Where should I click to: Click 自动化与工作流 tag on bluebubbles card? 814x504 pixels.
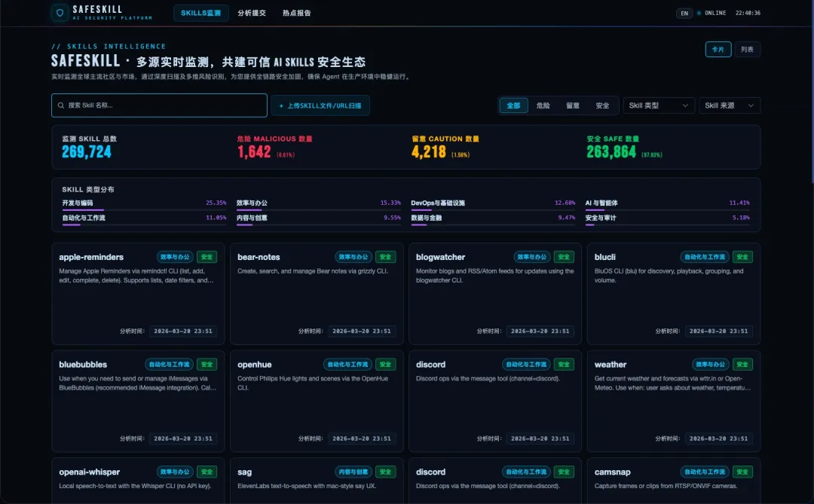coord(170,365)
